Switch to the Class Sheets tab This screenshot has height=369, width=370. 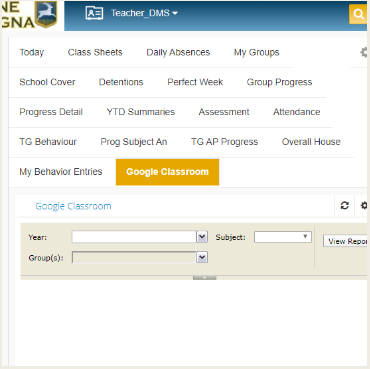95,52
